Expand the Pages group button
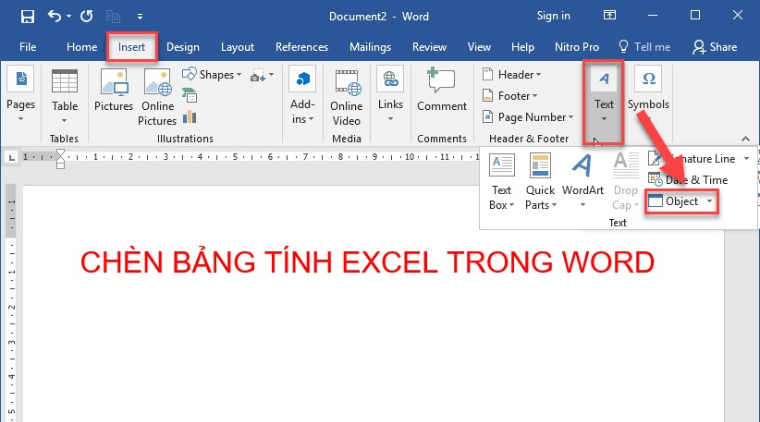Screen dimensions: 760x422 click(x=20, y=94)
